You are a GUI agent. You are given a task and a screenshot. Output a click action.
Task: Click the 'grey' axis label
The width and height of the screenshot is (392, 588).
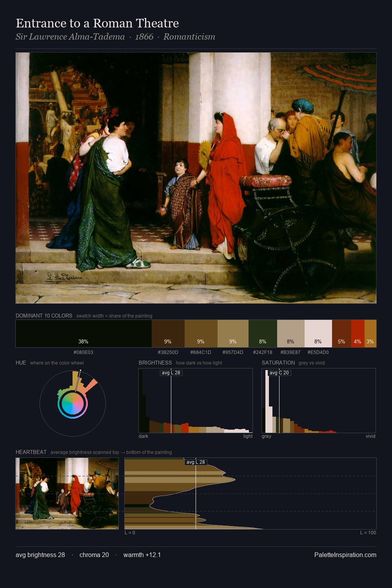click(x=267, y=436)
